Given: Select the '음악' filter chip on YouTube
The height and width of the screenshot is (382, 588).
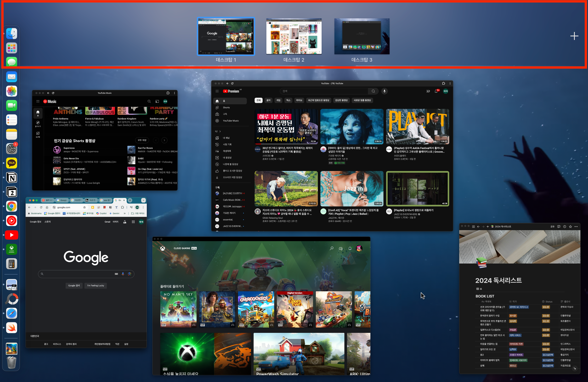Looking at the screenshot, I should click(x=268, y=100).
